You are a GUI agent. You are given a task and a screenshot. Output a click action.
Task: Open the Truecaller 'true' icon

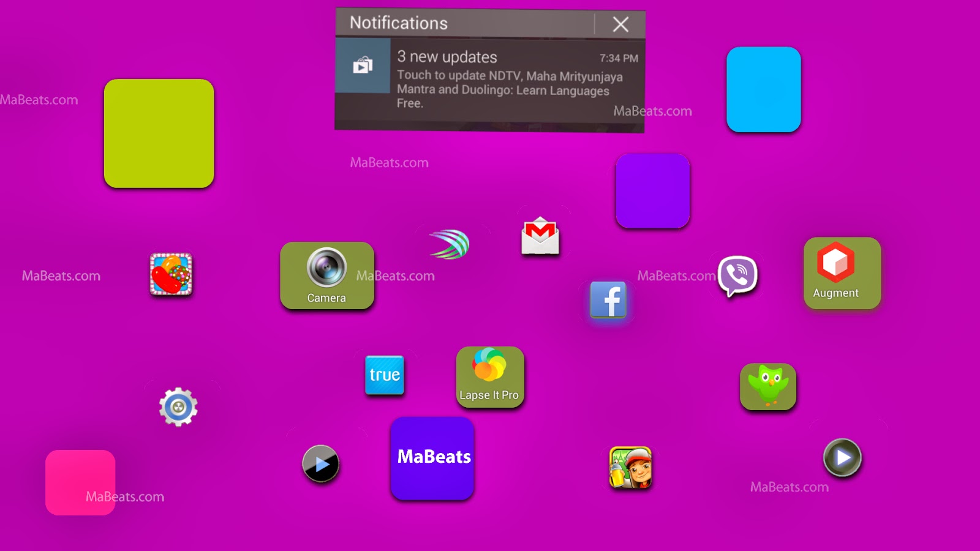[x=385, y=375]
